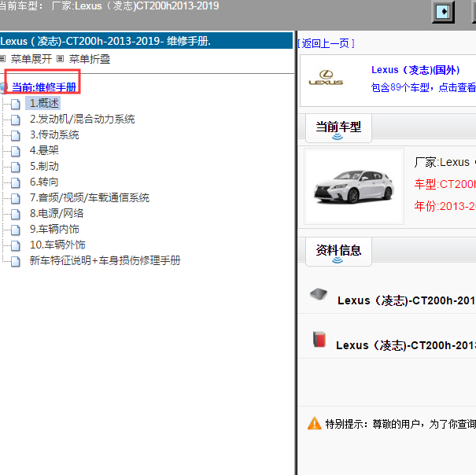
Task: Click page icon beside 5.制动
Action: (15, 167)
